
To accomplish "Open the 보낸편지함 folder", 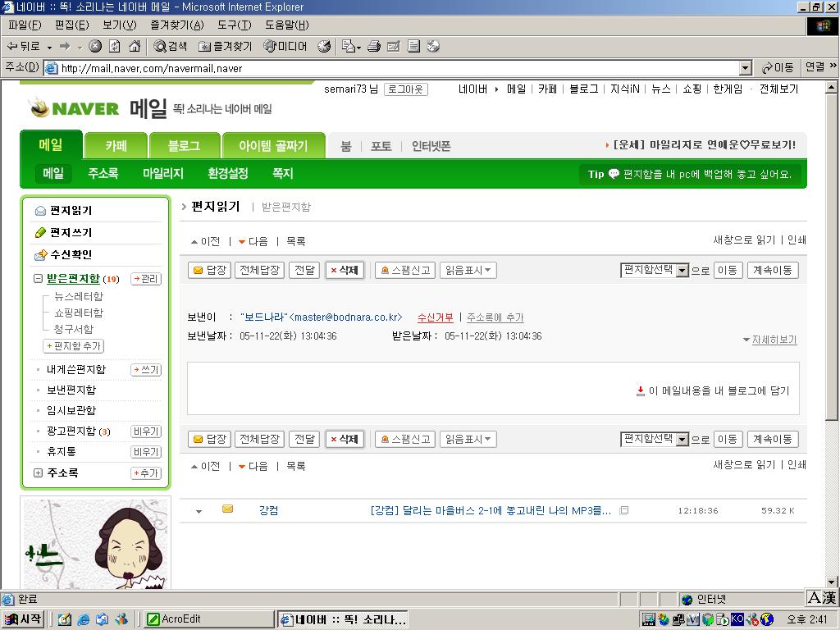I will 71,390.
